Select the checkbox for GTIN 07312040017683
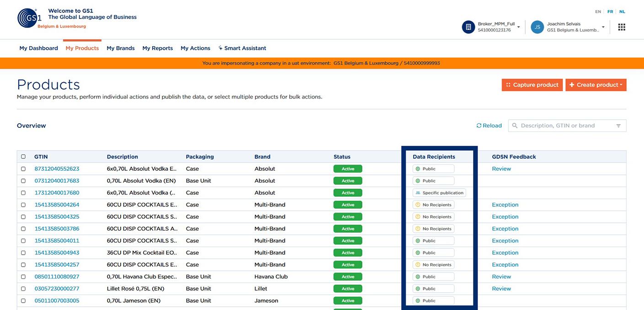Viewport: 644px width, 310px height. pos(23,181)
